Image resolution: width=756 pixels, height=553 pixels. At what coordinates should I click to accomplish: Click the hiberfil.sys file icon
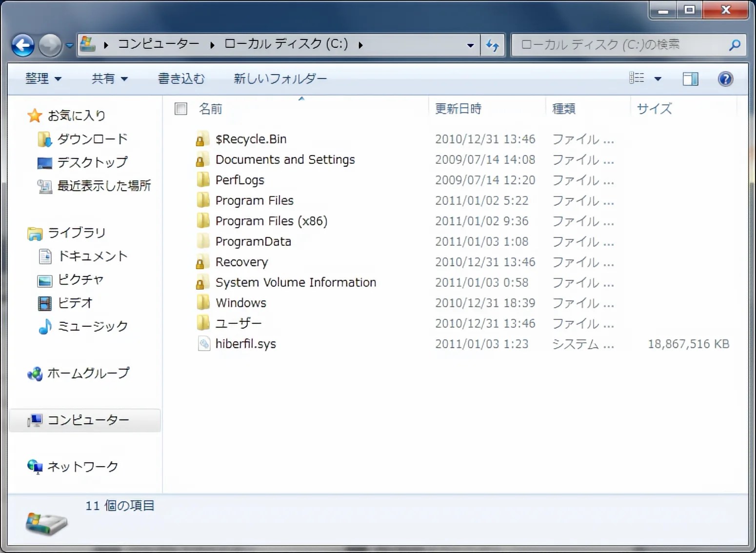pyautogui.click(x=203, y=344)
